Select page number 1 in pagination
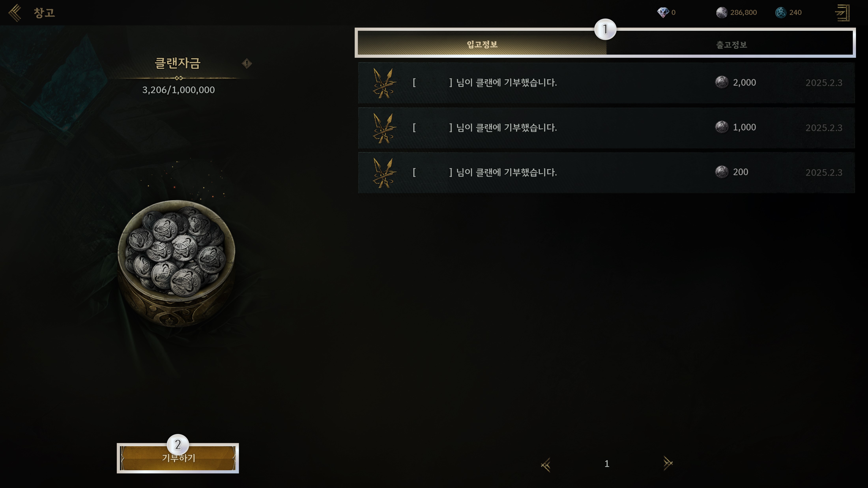 [x=607, y=464]
